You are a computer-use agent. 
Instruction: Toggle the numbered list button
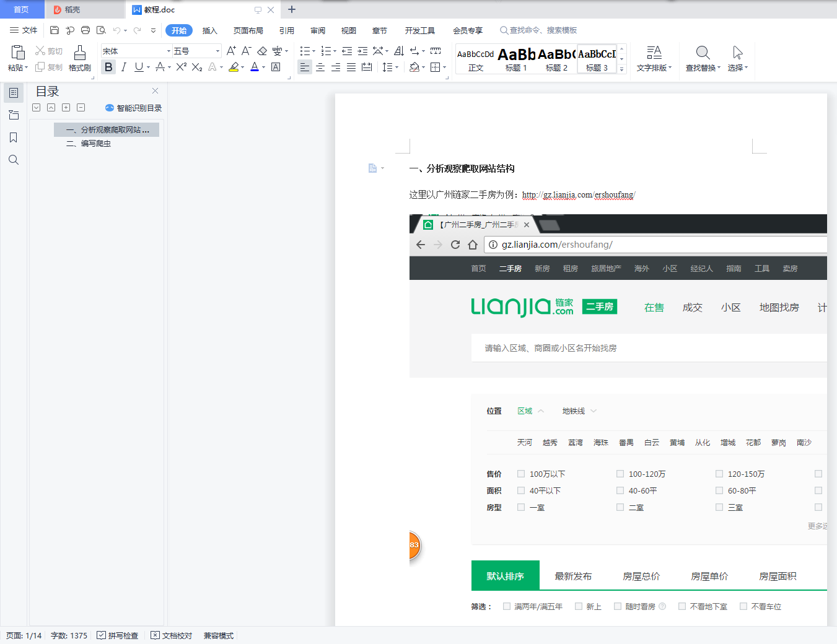click(326, 51)
